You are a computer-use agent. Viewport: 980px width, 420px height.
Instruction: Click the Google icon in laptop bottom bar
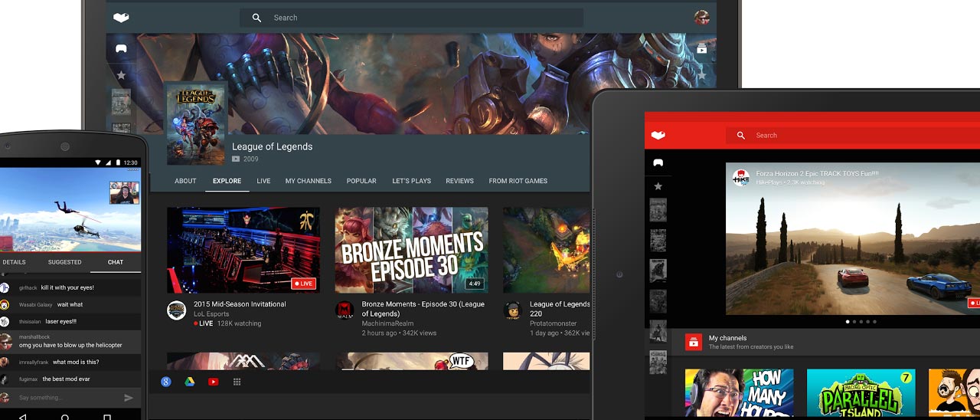pos(165,382)
